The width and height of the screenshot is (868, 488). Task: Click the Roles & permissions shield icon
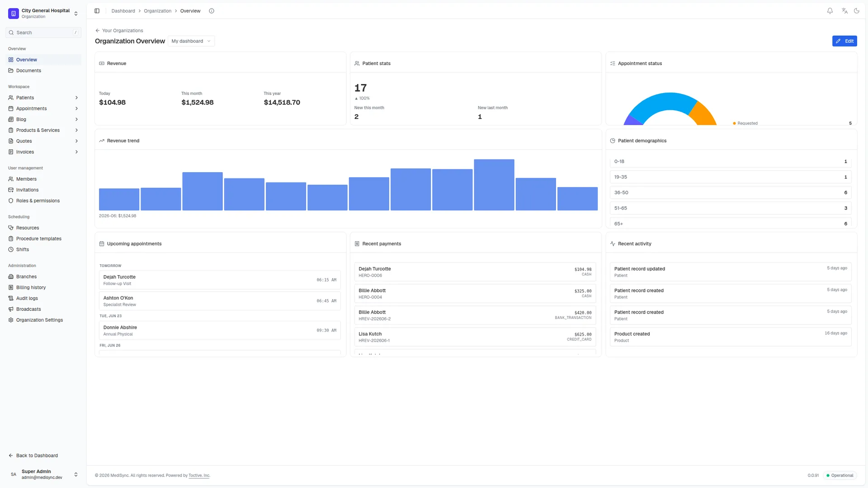pyautogui.click(x=11, y=201)
